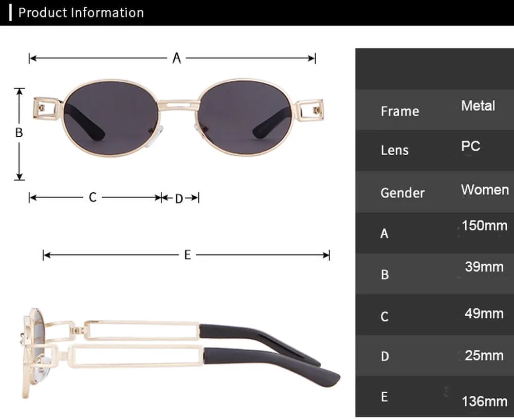514x420 pixels.
Task: Click the 49mm measurement value
Action: tap(484, 314)
